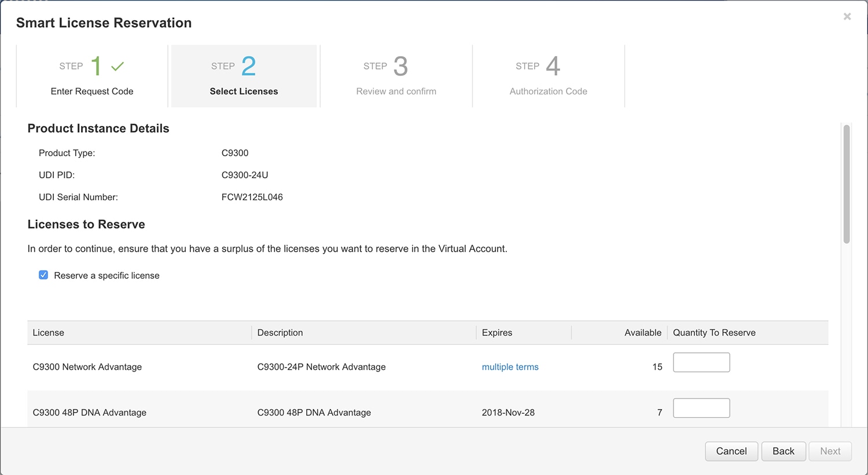Click the Next button
The image size is (868, 475).
tap(830, 451)
